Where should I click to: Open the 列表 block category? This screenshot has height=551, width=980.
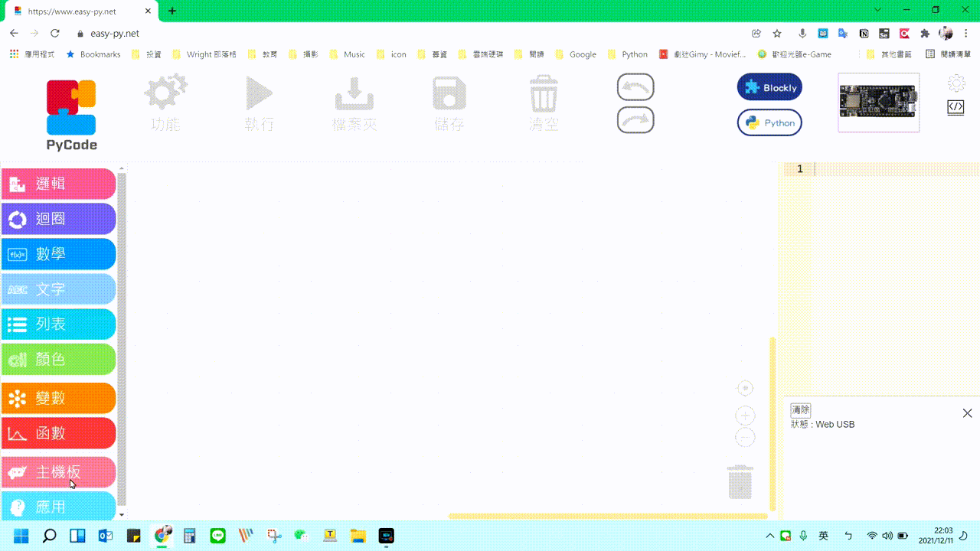tap(58, 324)
